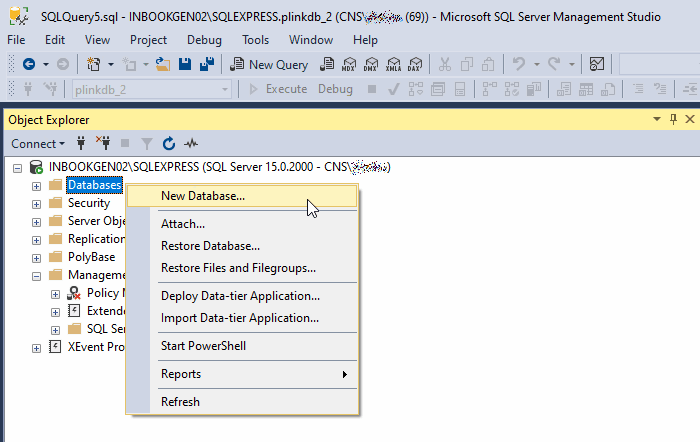The height and width of the screenshot is (442, 700).
Task: Select Start PowerShell menu entry
Action: pos(242,346)
